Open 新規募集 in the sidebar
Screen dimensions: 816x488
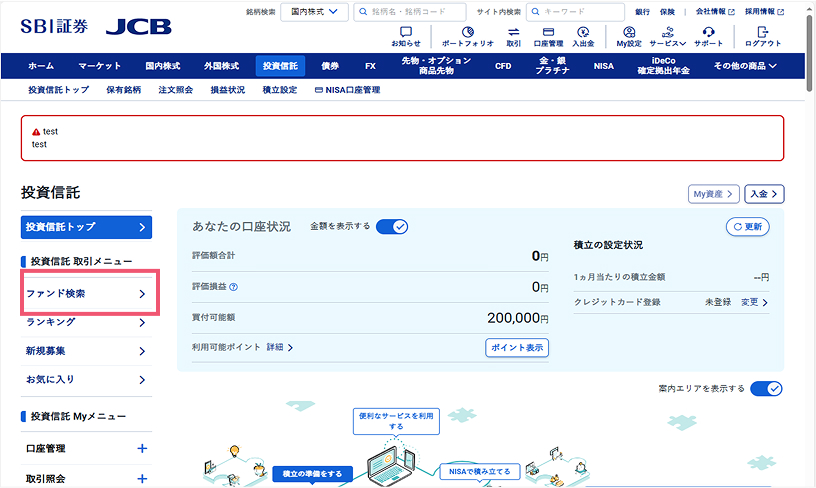[x=86, y=351]
